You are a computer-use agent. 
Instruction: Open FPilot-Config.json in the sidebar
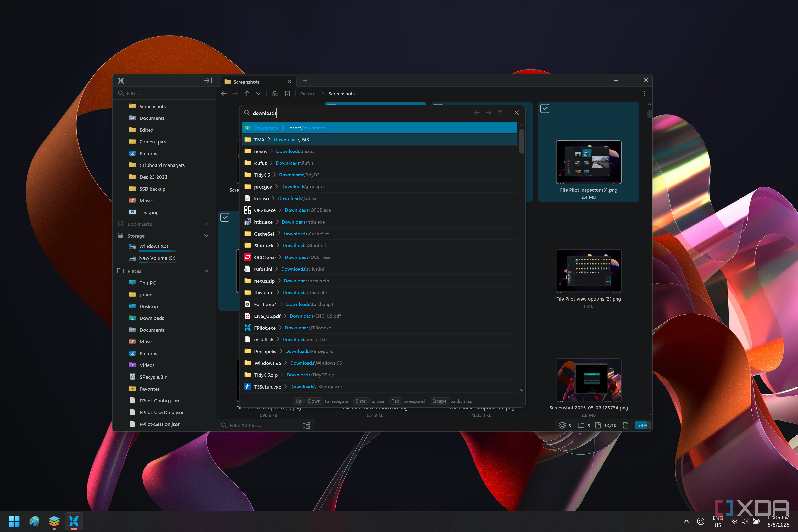(x=159, y=401)
